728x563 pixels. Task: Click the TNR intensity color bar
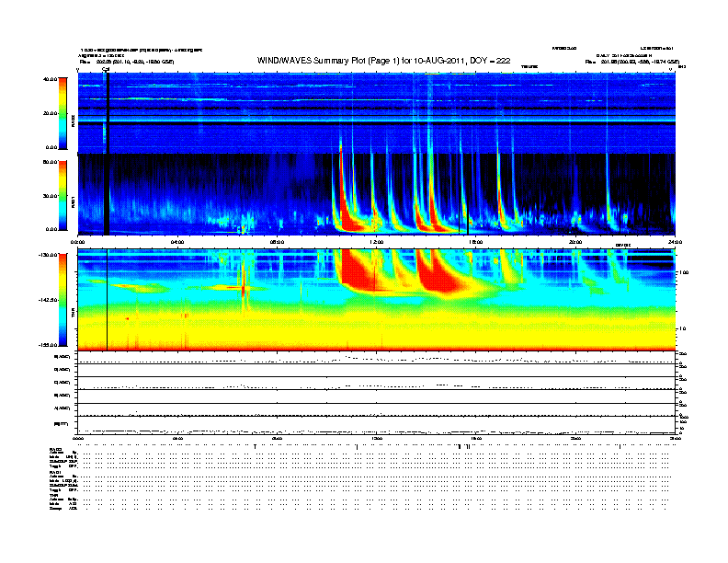tap(63, 300)
